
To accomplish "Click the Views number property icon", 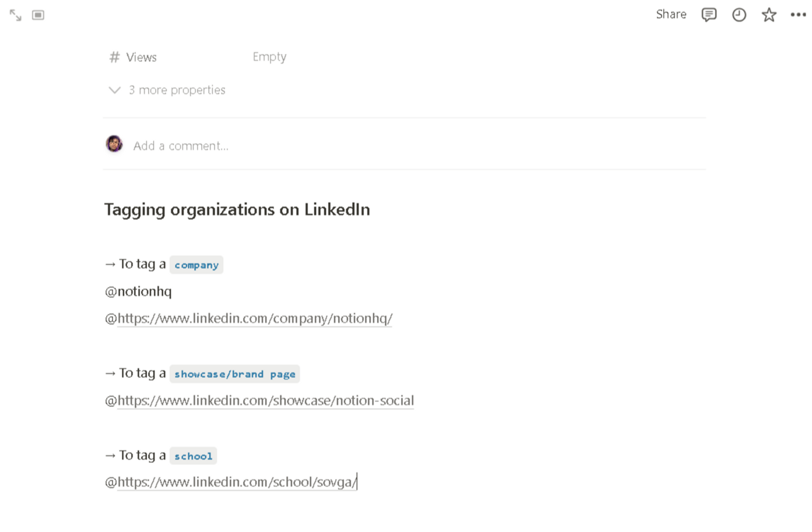I will click(x=114, y=57).
